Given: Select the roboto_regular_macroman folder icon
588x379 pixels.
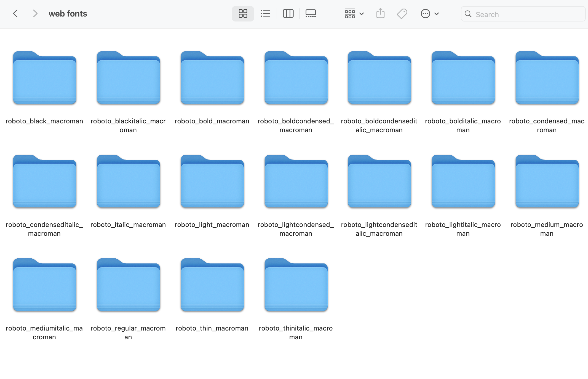Looking at the screenshot, I should tap(128, 285).
